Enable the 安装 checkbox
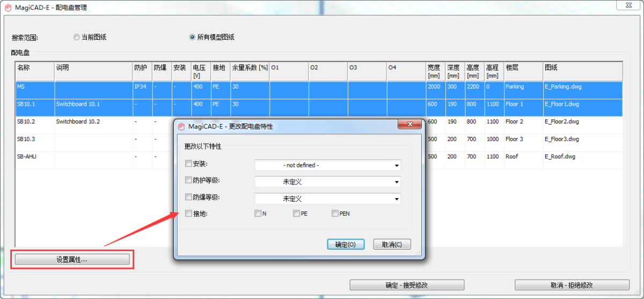 click(188, 164)
